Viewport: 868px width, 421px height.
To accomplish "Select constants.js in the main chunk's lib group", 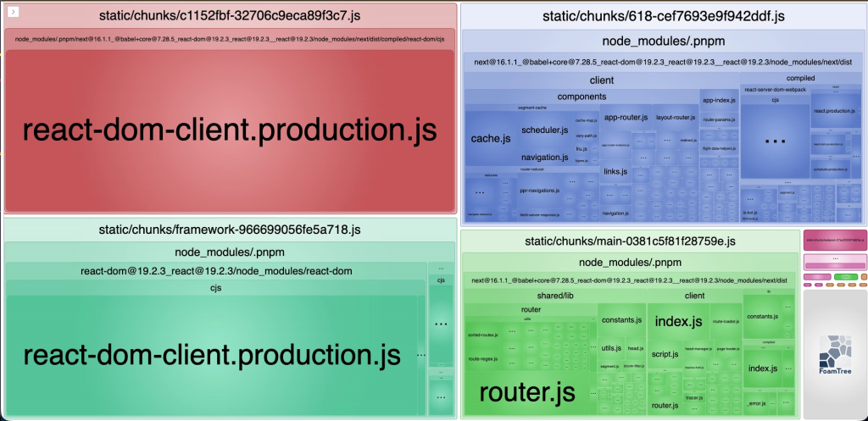I will (x=762, y=317).
